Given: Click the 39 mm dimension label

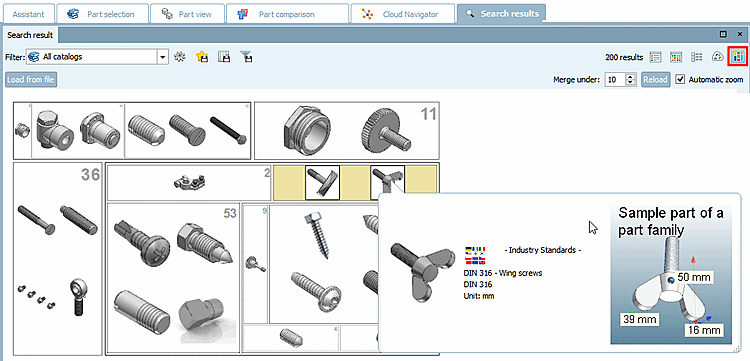Looking at the screenshot, I should 640,319.
